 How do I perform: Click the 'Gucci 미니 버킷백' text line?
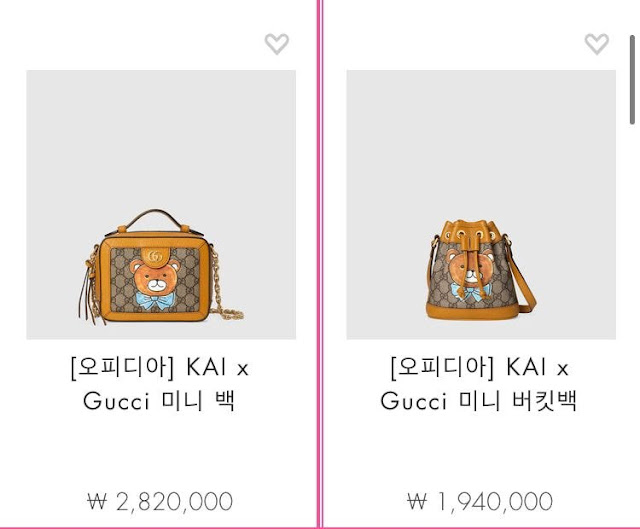(479, 401)
